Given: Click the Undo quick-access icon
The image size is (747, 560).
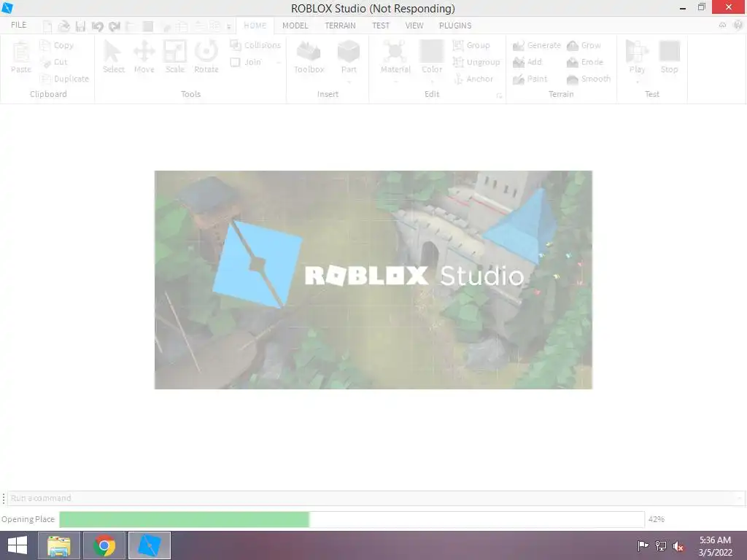Looking at the screenshot, I should [98, 26].
